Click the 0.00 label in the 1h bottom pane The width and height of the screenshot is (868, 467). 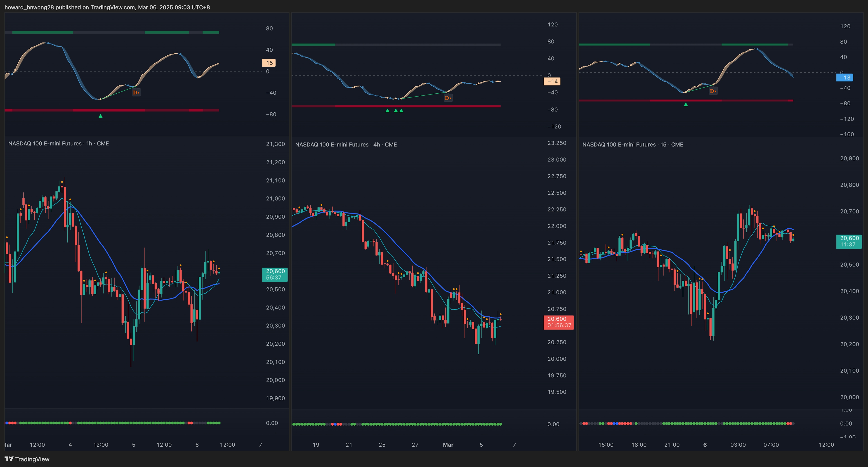pos(271,423)
